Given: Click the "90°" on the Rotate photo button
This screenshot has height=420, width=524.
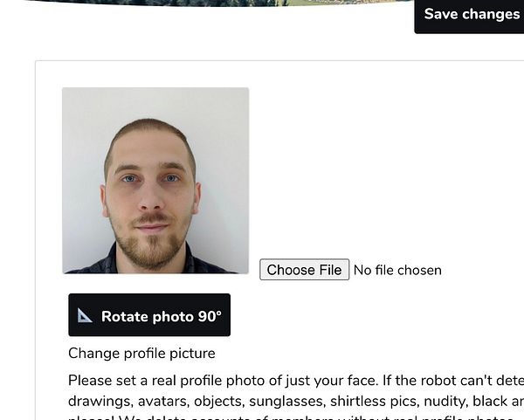Looking at the screenshot, I should (x=210, y=316).
